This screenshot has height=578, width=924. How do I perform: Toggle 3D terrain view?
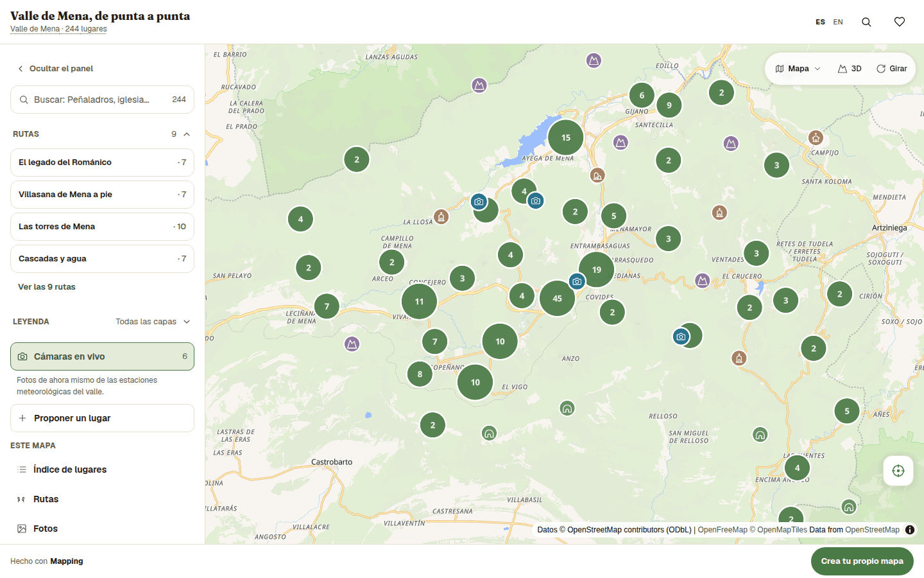coord(850,69)
